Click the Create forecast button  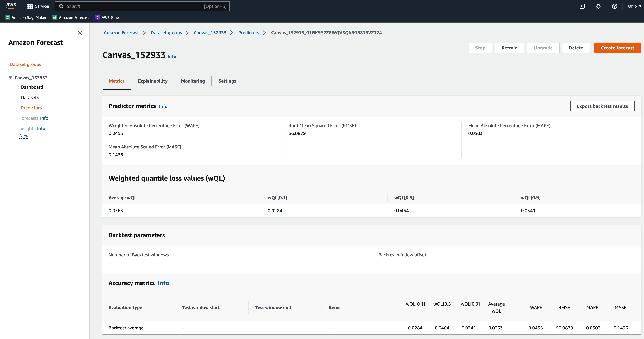(x=617, y=48)
